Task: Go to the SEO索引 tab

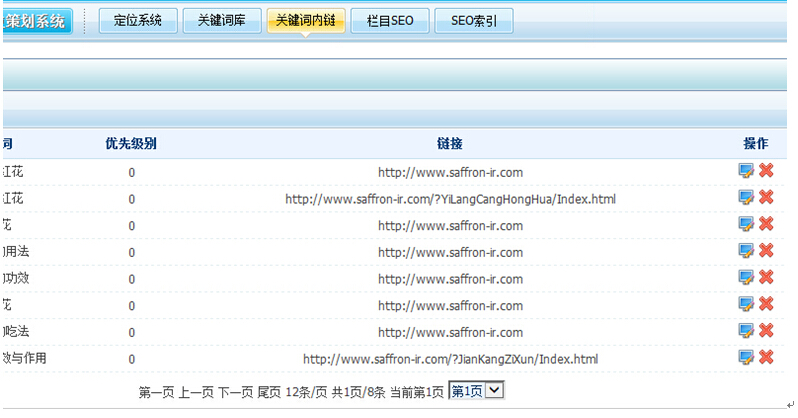Action: pyautogui.click(x=474, y=20)
